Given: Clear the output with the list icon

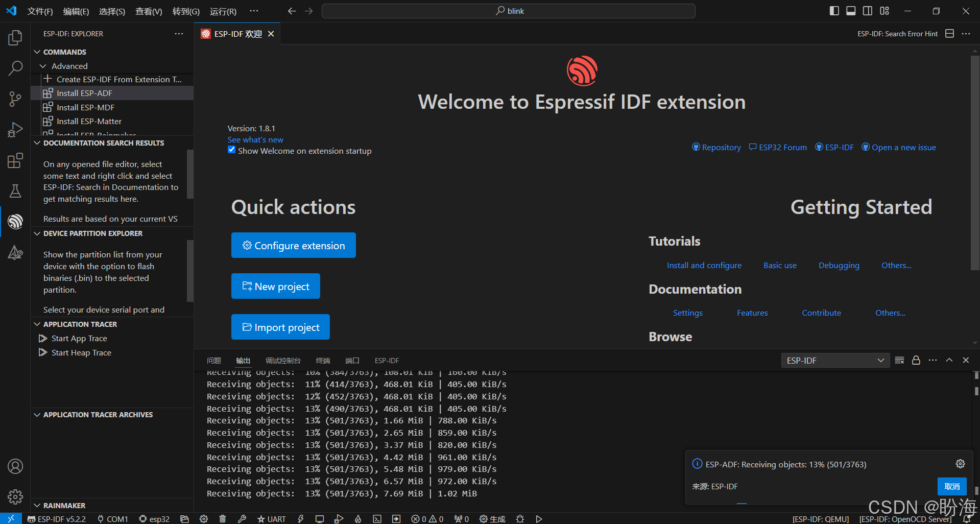Looking at the screenshot, I should coord(900,360).
